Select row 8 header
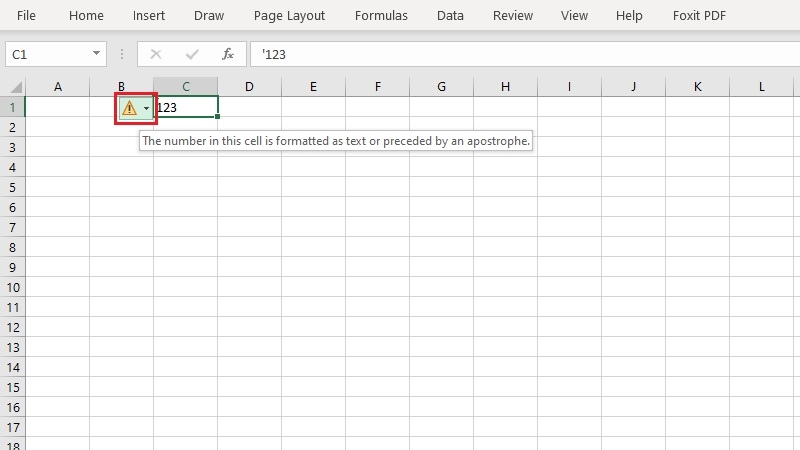 coord(12,247)
